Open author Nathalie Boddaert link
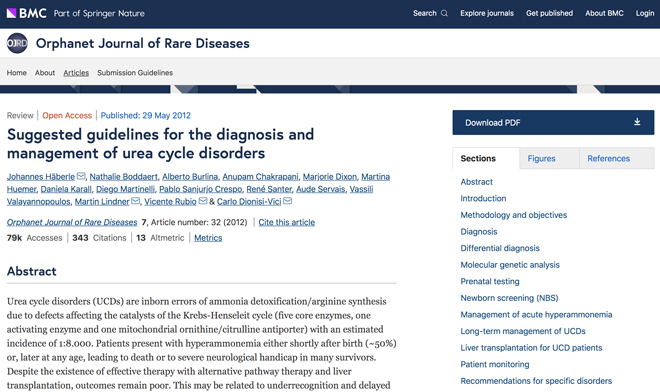Viewport: 660px width, 392px height. 123,176
